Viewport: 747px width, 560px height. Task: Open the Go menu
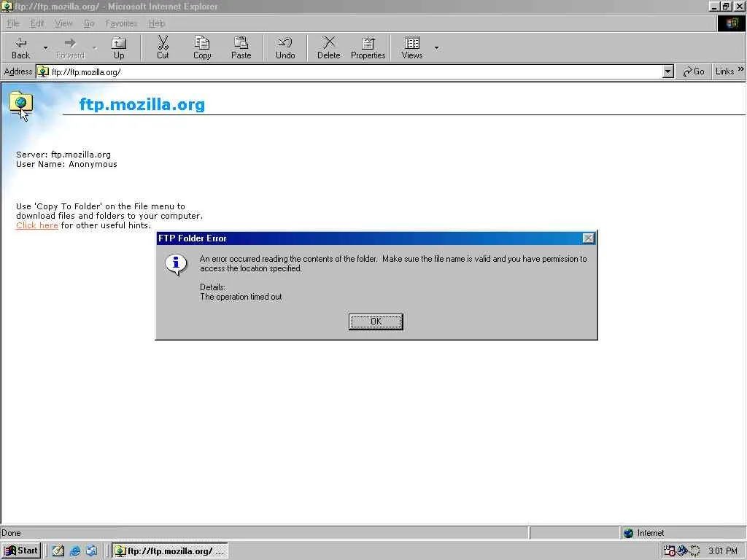[89, 23]
